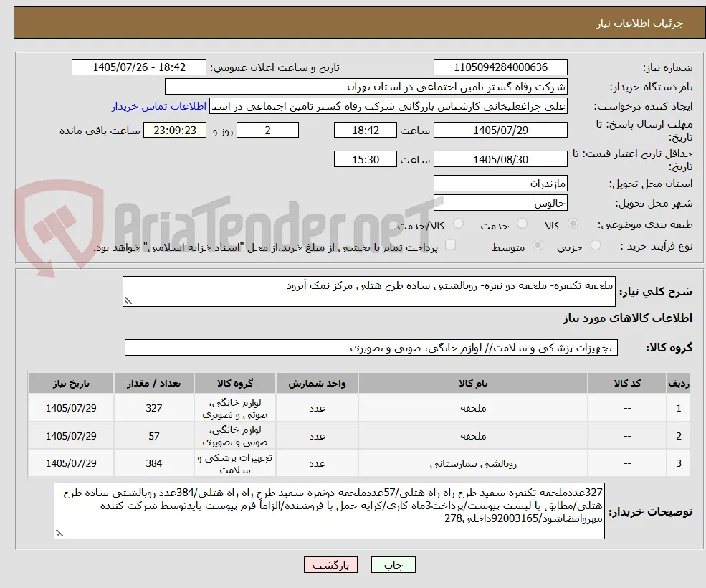The width and height of the screenshot is (706, 588).
Task: Click the کد کالا column header
Action: [x=627, y=384]
